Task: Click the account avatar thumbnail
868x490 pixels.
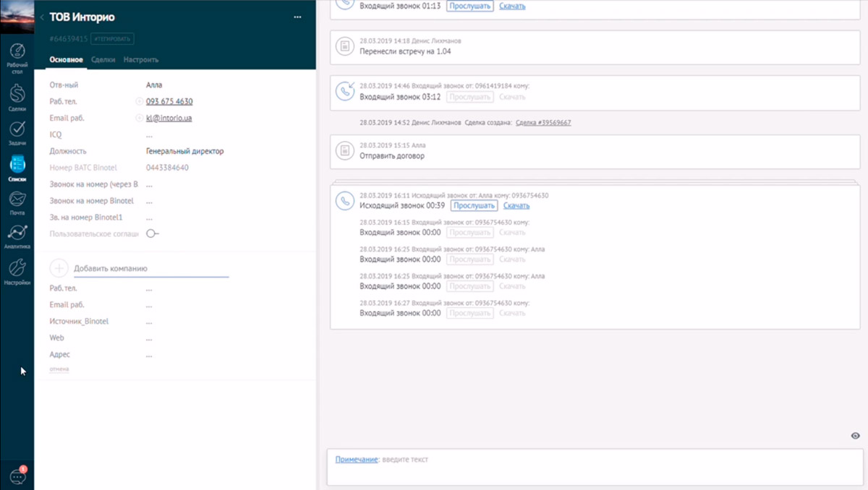Action: click(x=17, y=17)
